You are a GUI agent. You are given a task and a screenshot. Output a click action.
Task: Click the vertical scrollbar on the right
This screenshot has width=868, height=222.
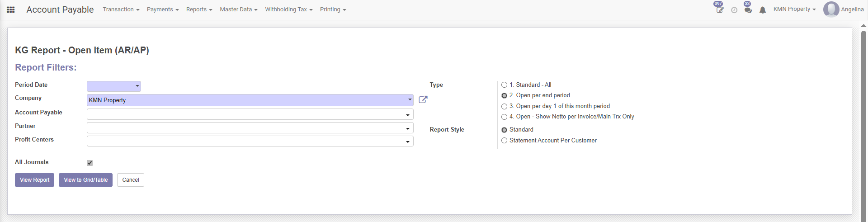(x=863, y=122)
